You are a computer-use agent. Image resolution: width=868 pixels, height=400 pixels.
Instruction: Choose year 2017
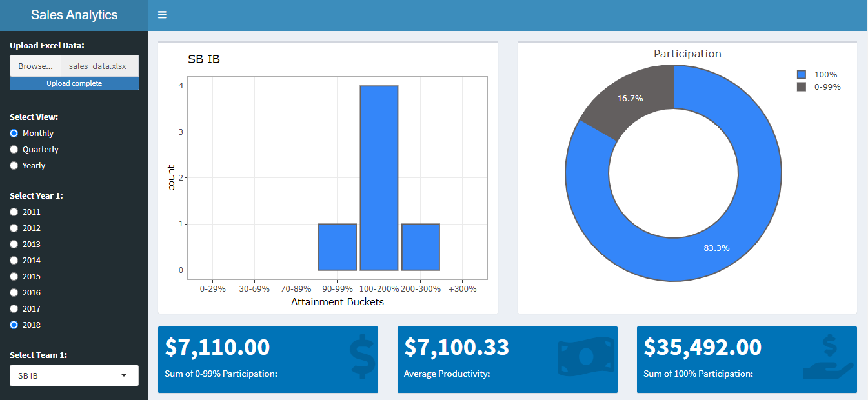(x=14, y=308)
